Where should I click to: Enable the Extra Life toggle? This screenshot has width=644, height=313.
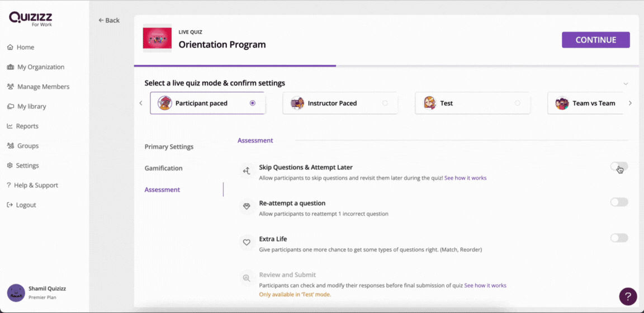pyautogui.click(x=619, y=238)
